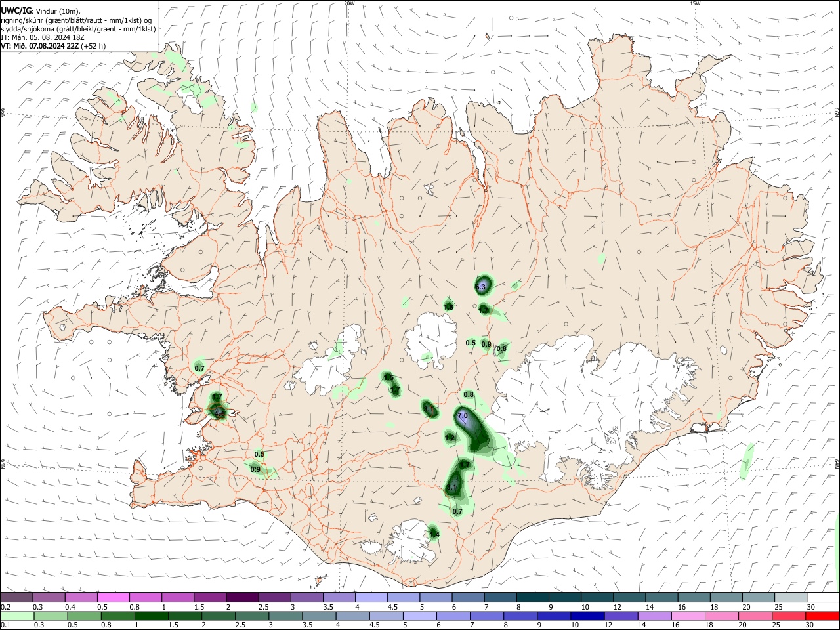The width and height of the screenshot is (840, 630).
Task: Click the 20W longitude label at the top
Action: (x=349, y=3)
